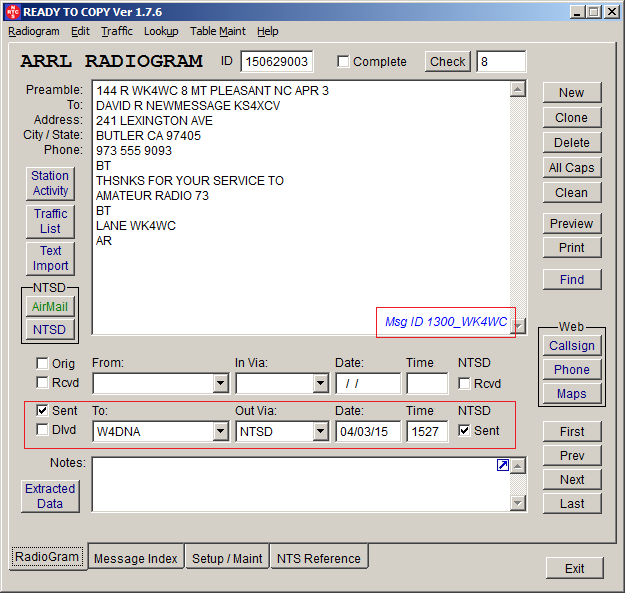This screenshot has width=625, height=593.
Task: Check the Orig checkbox
Action: [42, 363]
